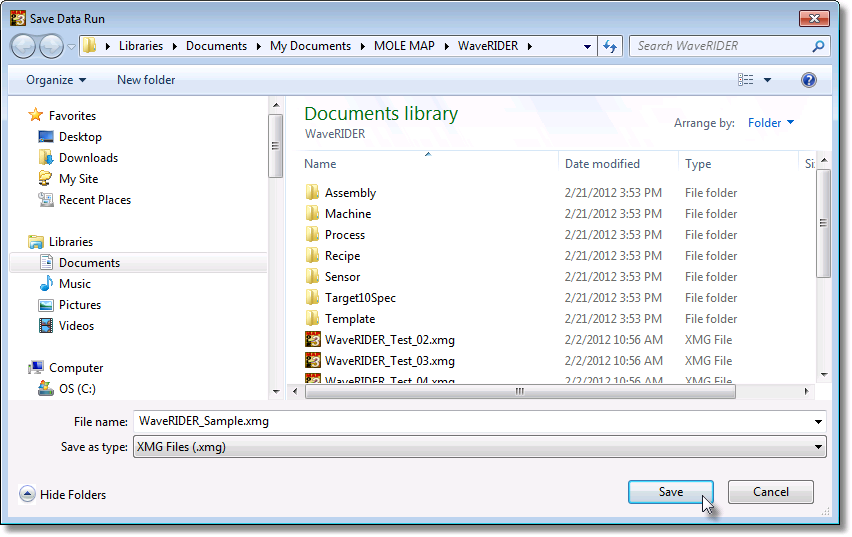Image resolution: width=852 pixels, height=537 pixels.
Task: Open Downloads in Favorites
Action: click(88, 158)
